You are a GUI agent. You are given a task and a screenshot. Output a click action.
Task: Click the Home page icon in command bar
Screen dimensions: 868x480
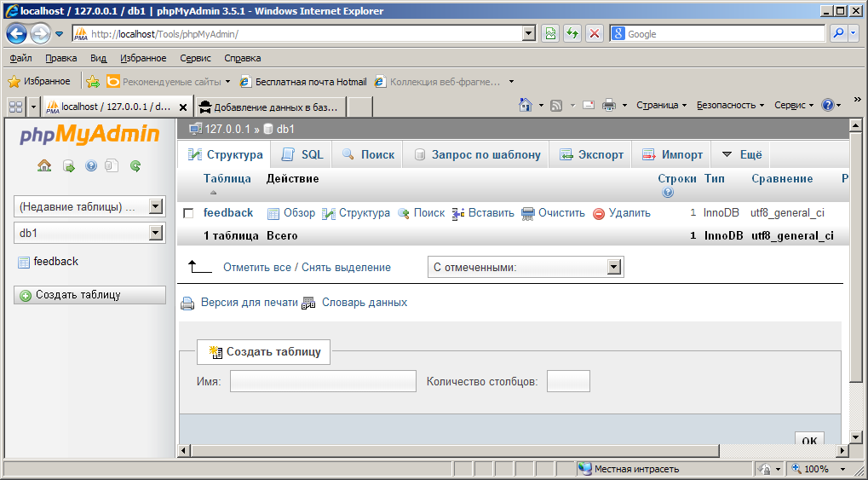click(x=526, y=105)
